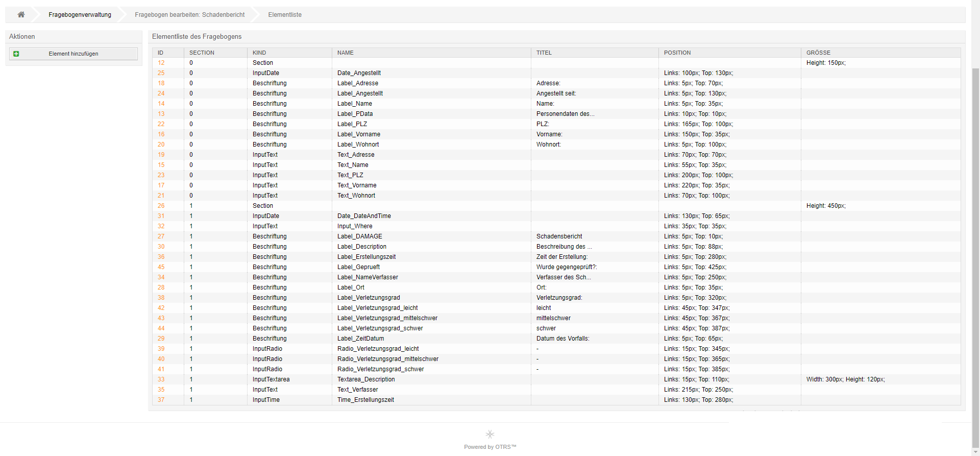Select the Elementliste breadcrumb
The width and height of the screenshot is (980, 456).
285,15
